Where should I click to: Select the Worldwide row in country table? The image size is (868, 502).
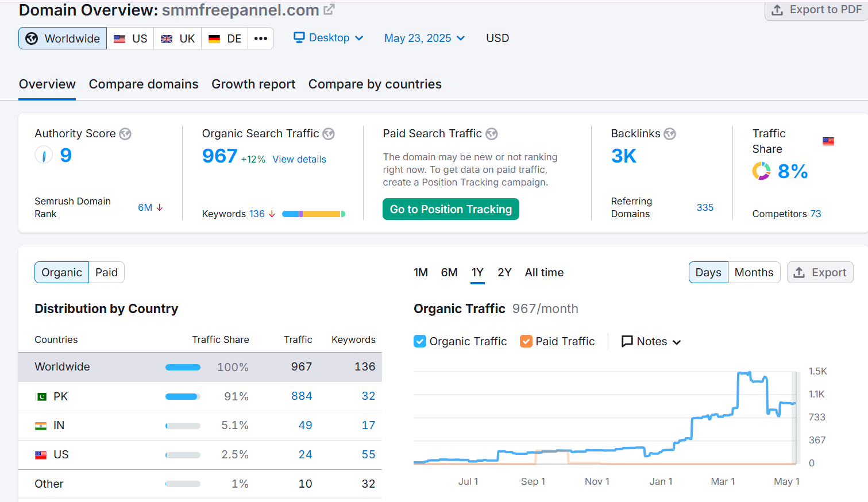[x=200, y=367]
